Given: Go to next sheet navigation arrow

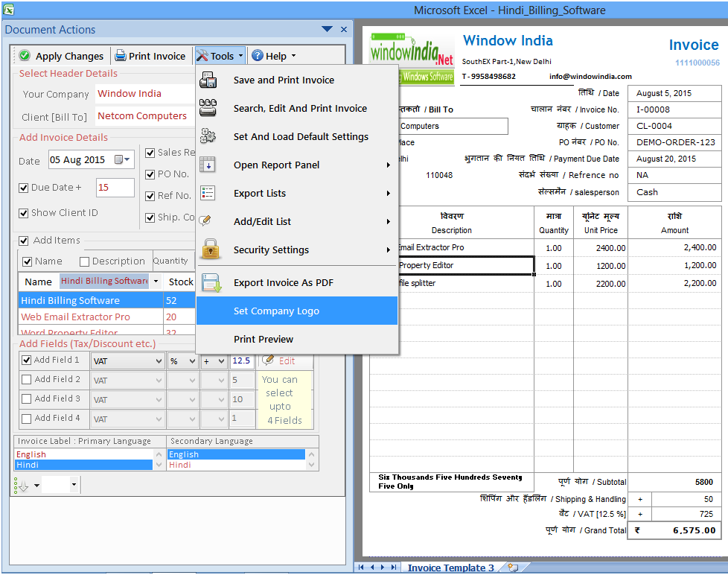Looking at the screenshot, I should pyautogui.click(x=383, y=567).
